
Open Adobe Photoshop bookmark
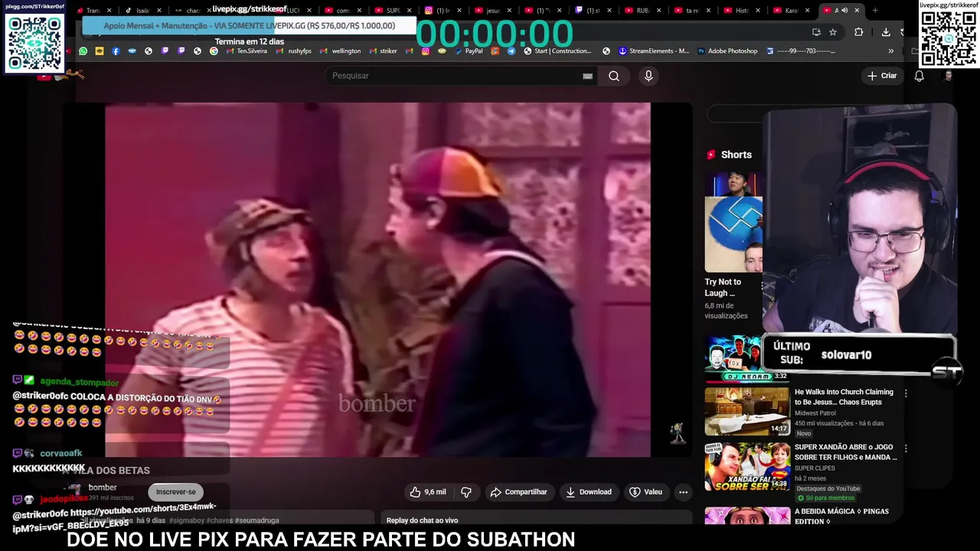[x=727, y=51]
